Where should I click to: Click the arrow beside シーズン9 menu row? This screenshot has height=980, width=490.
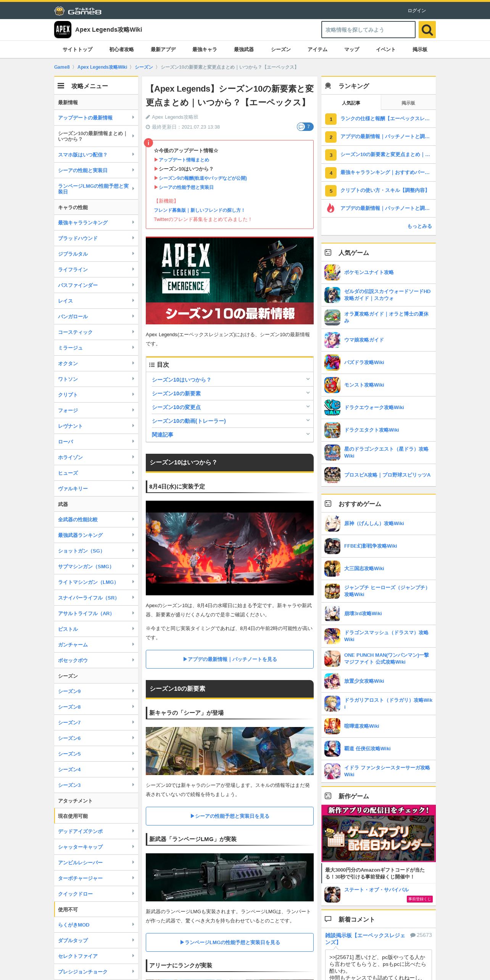pyautogui.click(x=133, y=691)
